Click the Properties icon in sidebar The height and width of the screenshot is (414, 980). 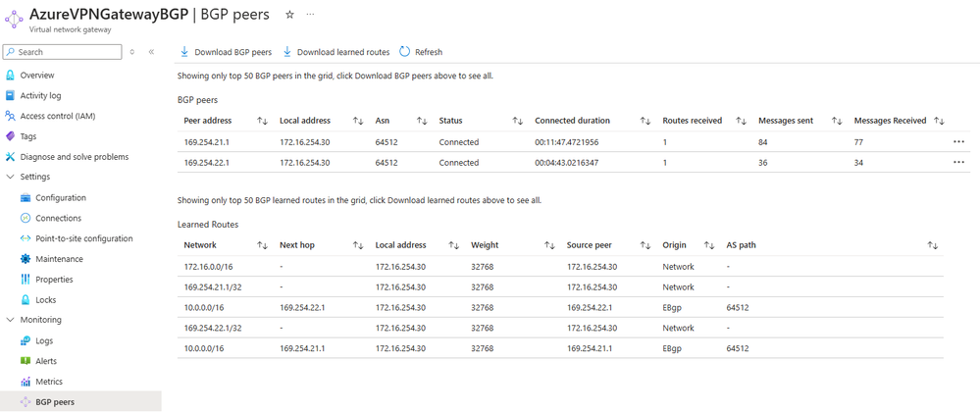tap(26, 280)
